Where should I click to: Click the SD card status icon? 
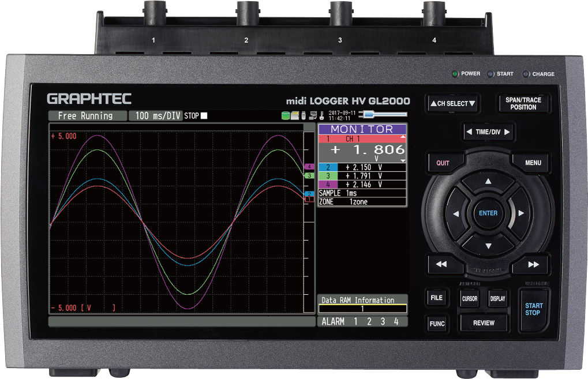pos(294,116)
